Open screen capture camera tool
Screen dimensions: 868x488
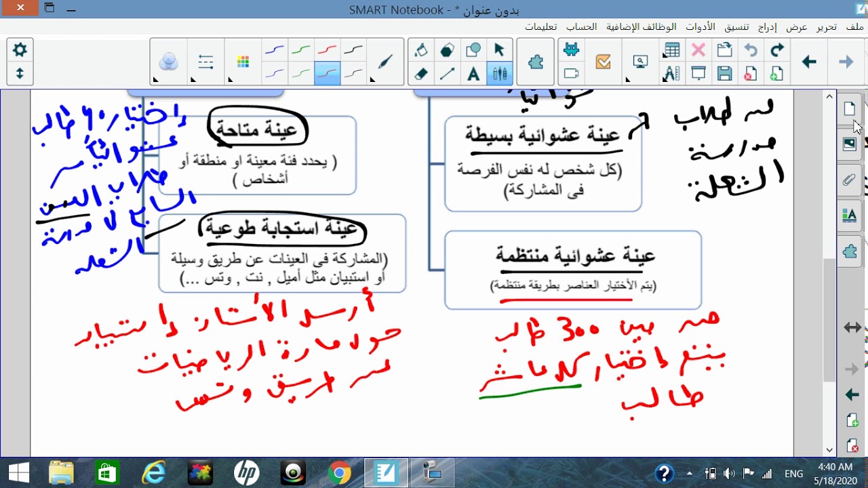[572, 74]
